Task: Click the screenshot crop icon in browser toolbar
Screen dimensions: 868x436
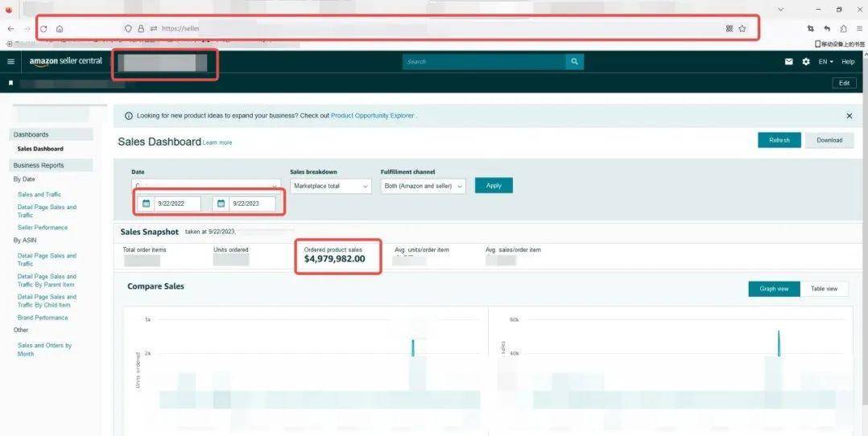Action: click(810, 29)
